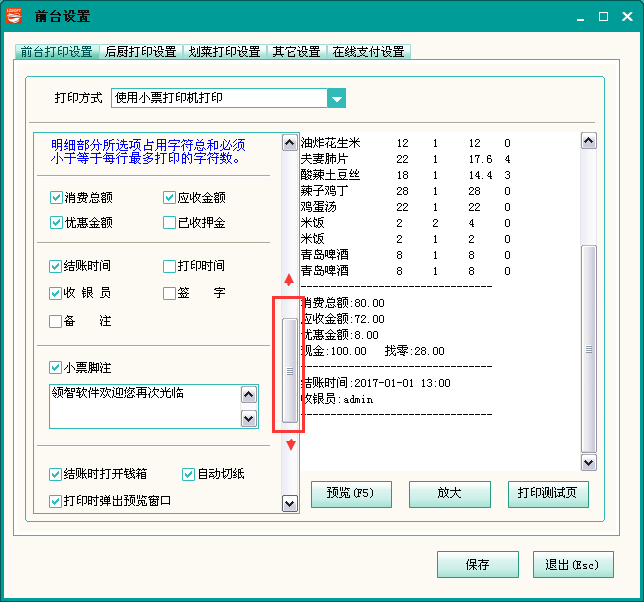This screenshot has height=602, width=644.
Task: Toggle the 自动切纸 checkbox
Action: 189,474
